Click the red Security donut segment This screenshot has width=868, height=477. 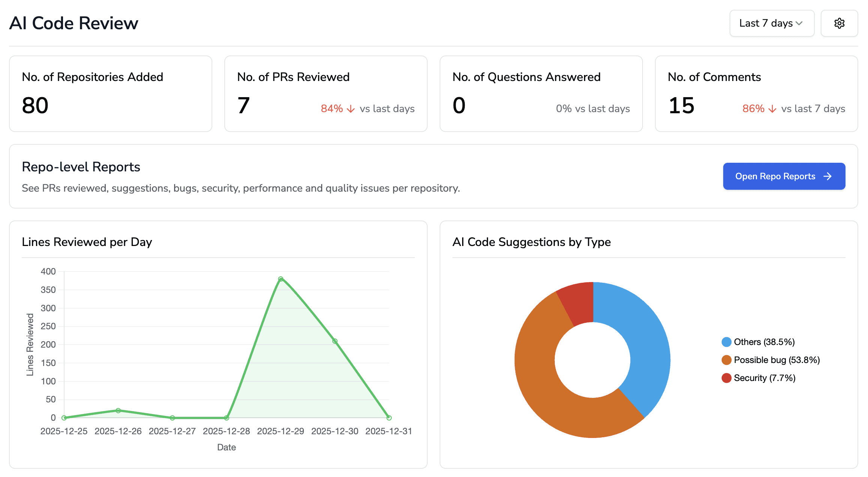tap(580, 303)
